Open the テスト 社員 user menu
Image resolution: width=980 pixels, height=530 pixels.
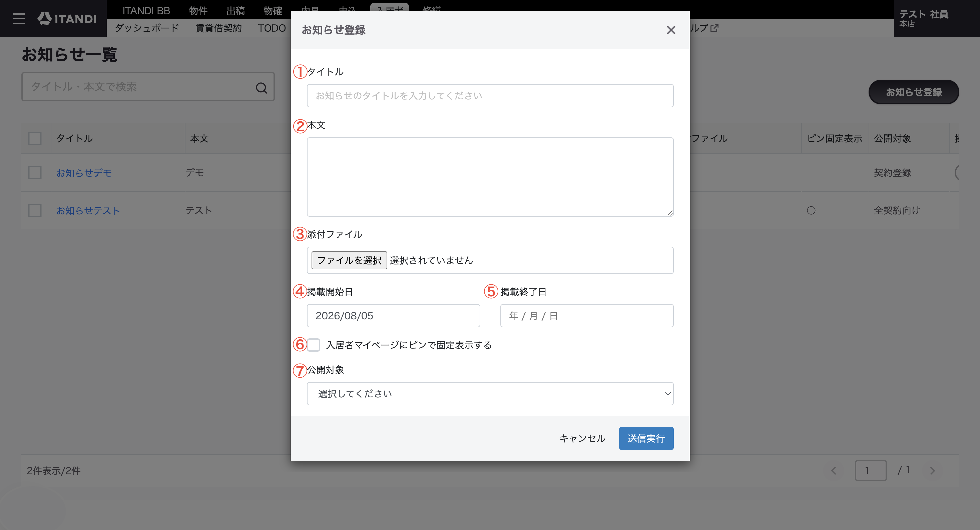(937, 19)
